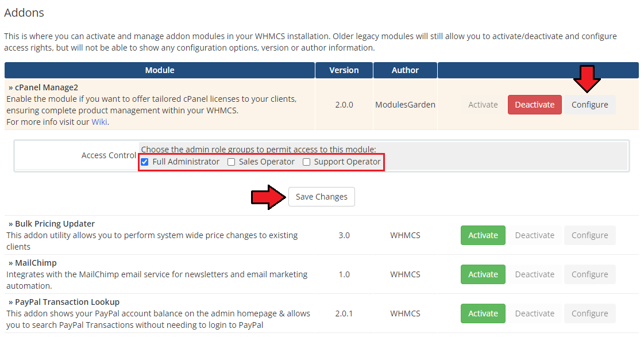Click version 2.0.0 cell

[344, 105]
